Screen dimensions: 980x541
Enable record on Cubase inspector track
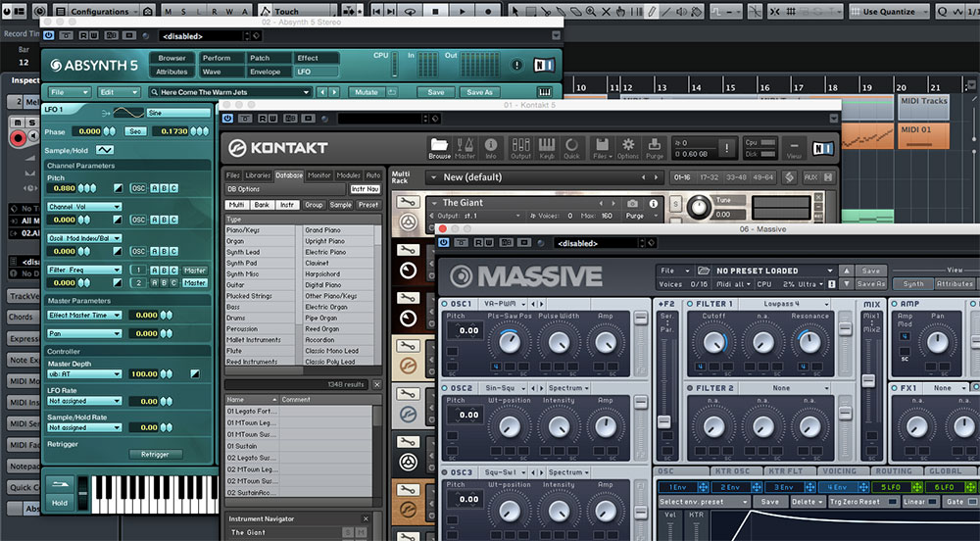pos(18,138)
